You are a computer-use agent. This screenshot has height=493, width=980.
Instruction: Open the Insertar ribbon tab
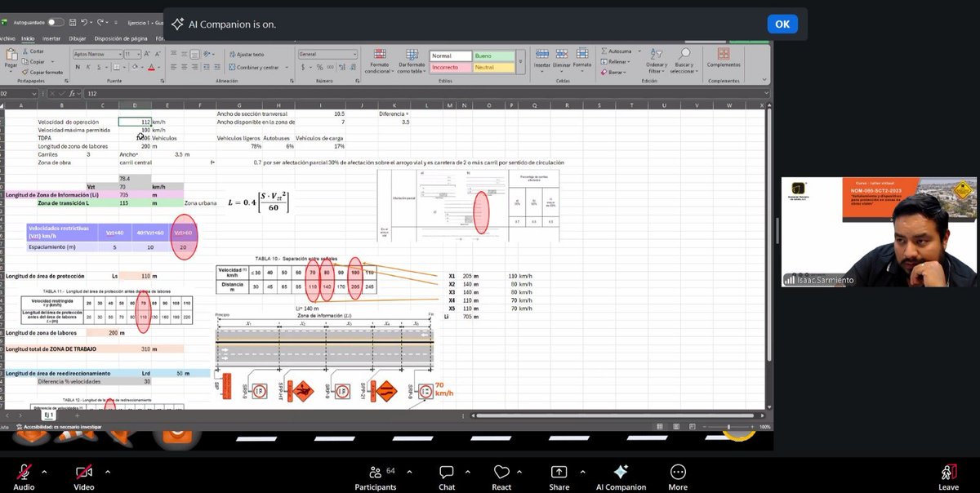point(51,38)
